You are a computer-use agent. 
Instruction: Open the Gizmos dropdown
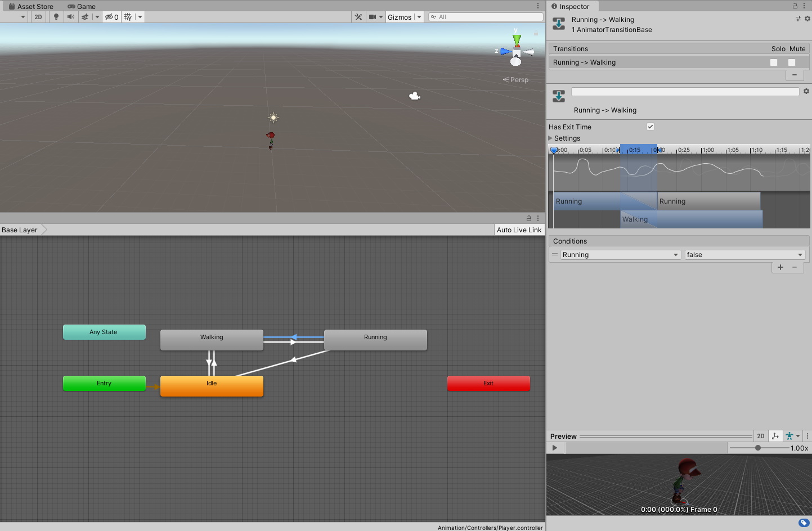point(402,17)
